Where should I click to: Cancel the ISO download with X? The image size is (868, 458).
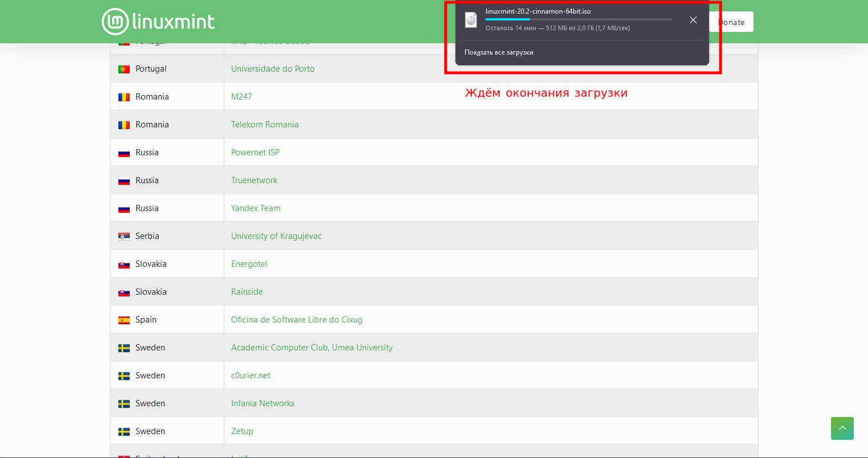(693, 20)
